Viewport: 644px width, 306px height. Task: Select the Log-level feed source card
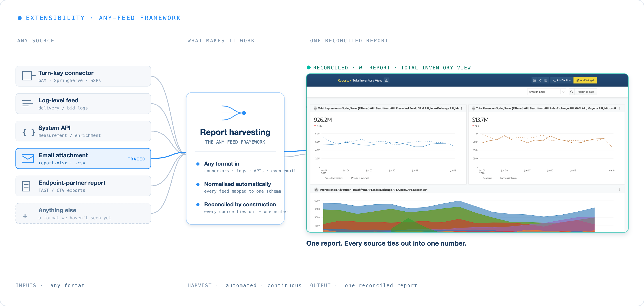(83, 104)
